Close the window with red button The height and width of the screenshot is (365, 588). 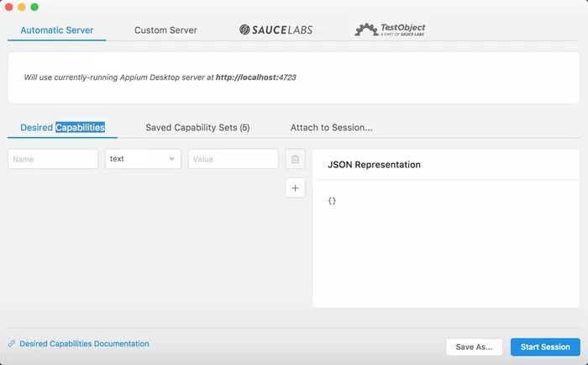9,7
